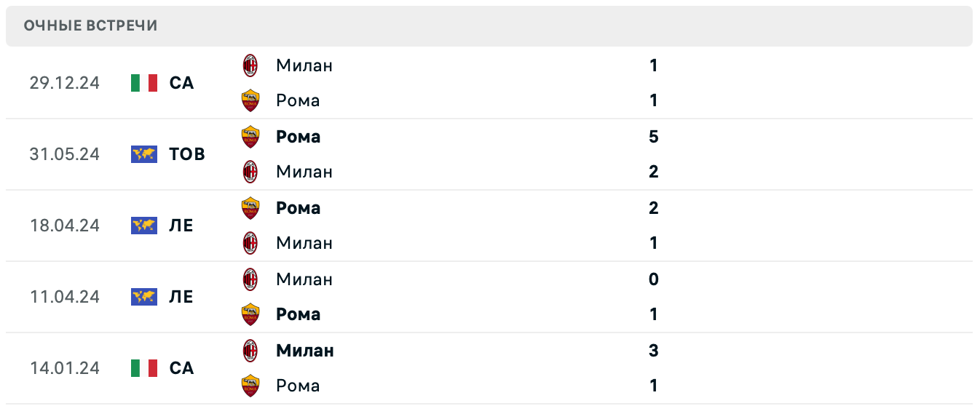Click Milan crest in 18.04.24 match

pos(250,243)
